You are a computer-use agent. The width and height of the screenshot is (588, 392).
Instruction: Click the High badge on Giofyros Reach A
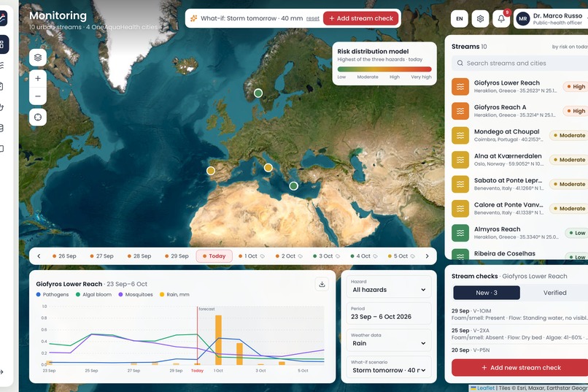click(576, 111)
